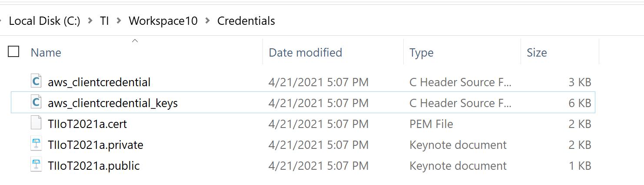Viewport: 644px width, 185px height.
Task: Click Credentials in the address bar
Action: (246, 21)
